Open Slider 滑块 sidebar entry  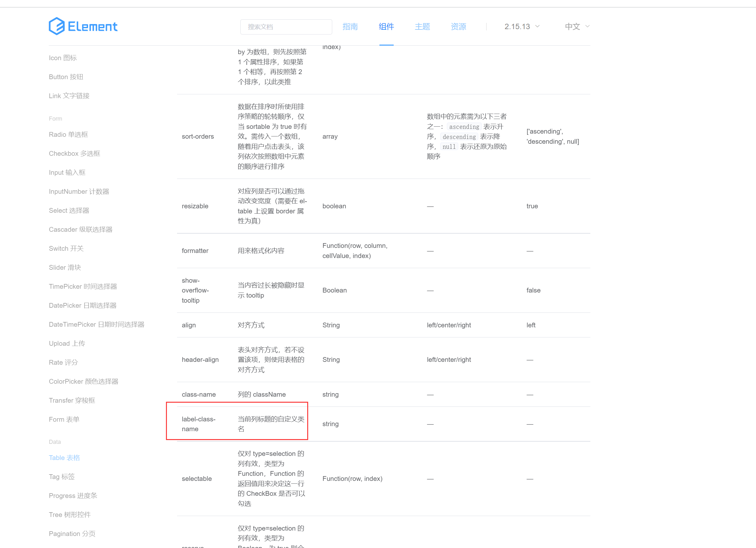point(65,268)
